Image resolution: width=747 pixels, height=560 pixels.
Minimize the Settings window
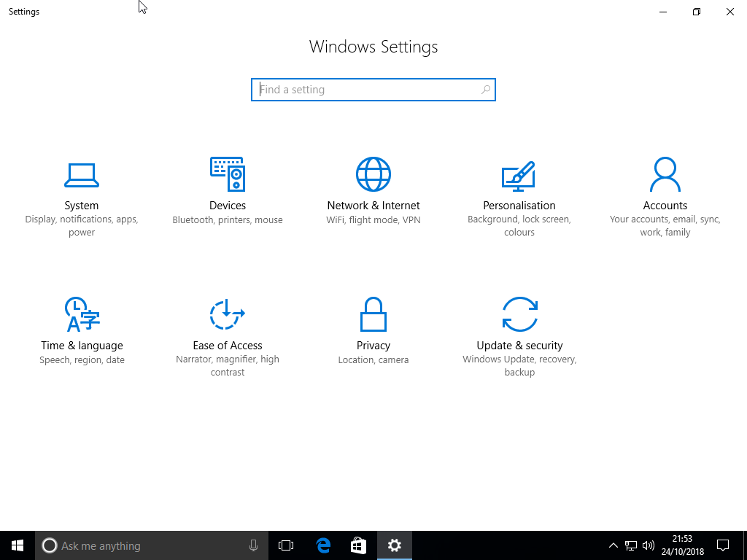pos(662,12)
